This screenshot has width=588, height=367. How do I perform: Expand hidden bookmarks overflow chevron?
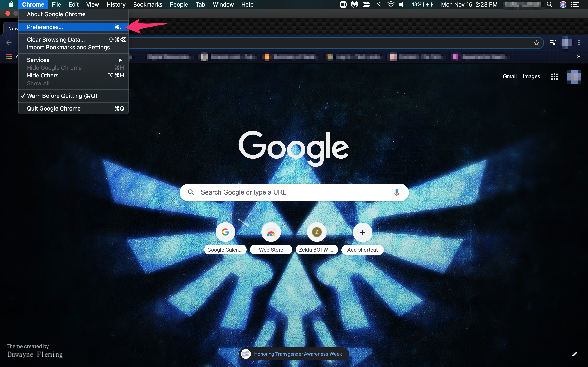[x=579, y=56]
